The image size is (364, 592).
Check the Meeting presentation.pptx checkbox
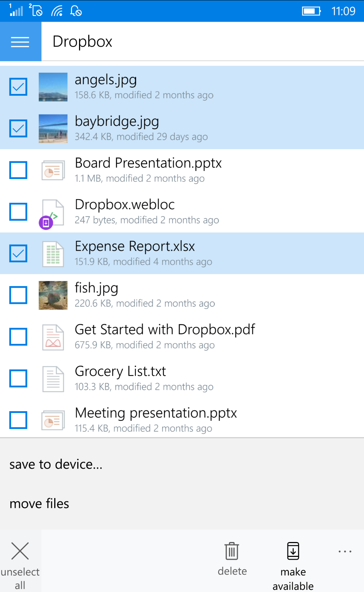point(18,420)
